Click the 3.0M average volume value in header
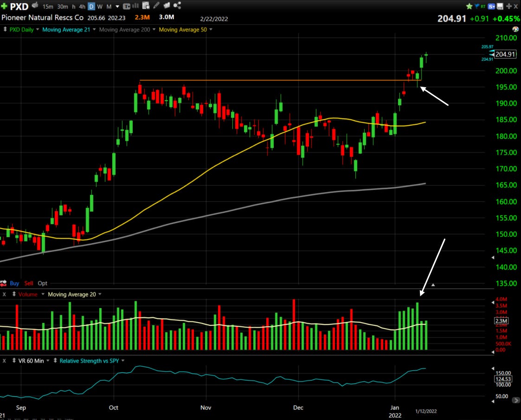The height and width of the screenshot is (420, 521). [x=167, y=17]
